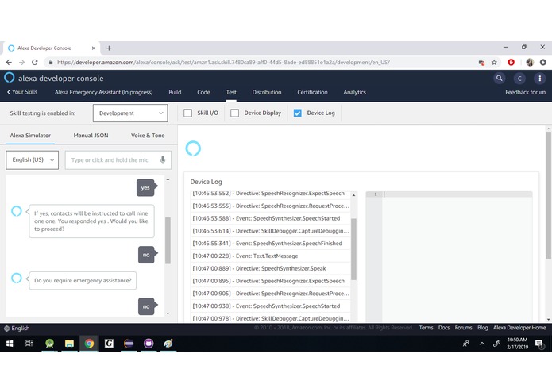Switch to the Alexa Simulator tab
Screen dimensions: 552x392
(30, 136)
